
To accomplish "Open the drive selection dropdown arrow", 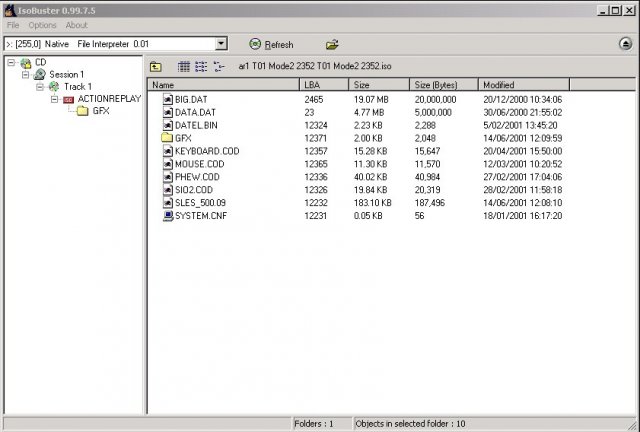I will [x=221, y=43].
